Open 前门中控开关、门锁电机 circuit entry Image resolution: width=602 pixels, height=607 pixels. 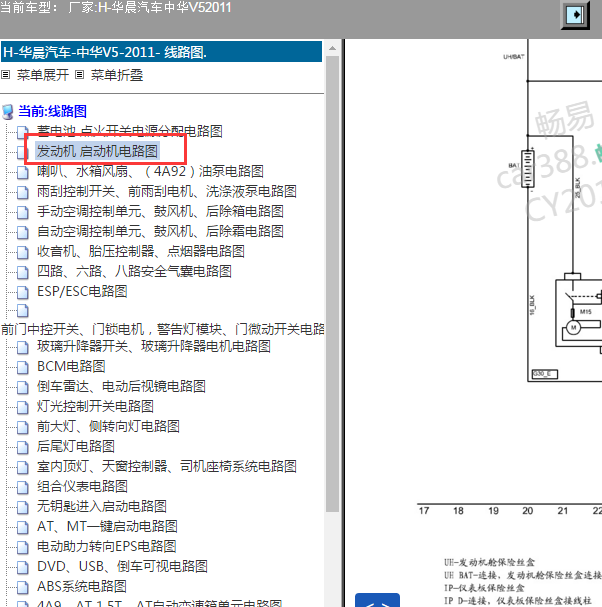click(163, 329)
